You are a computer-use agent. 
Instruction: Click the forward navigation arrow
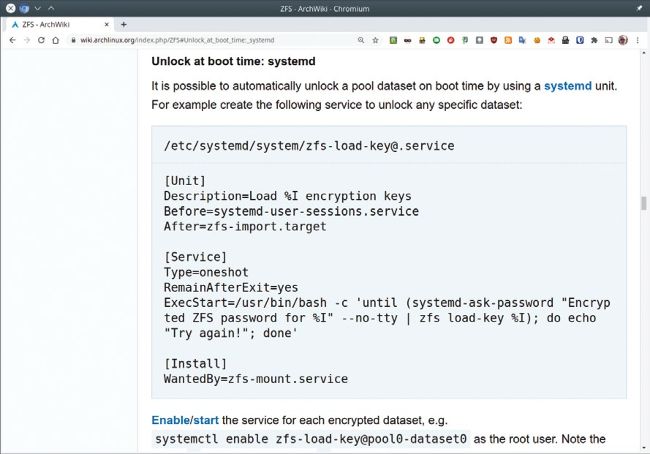(x=26, y=40)
